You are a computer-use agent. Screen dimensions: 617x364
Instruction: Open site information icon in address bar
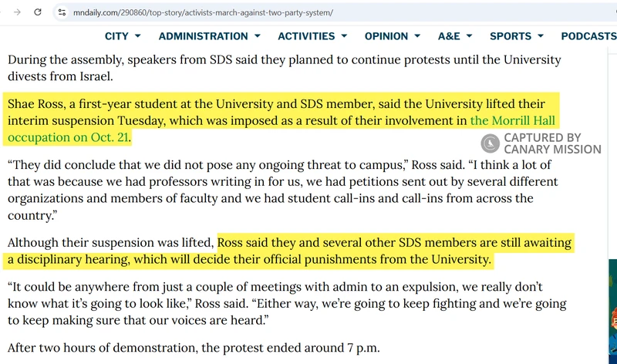coord(62,12)
